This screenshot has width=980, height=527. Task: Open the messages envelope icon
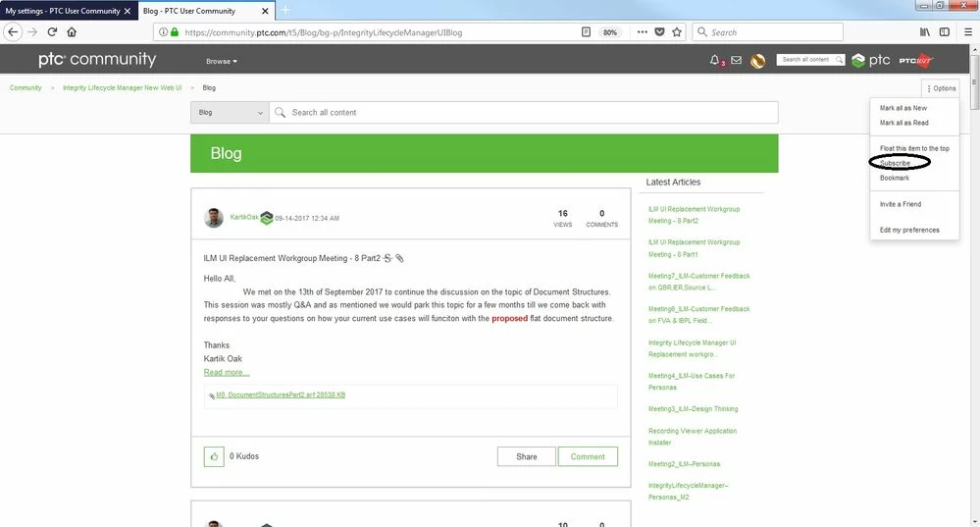(x=737, y=60)
